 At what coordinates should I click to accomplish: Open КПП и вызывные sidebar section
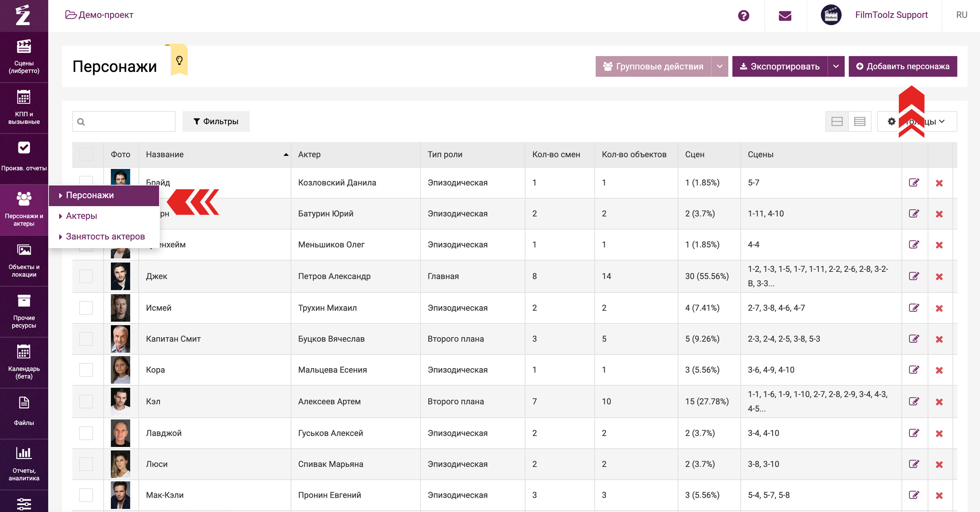pos(23,107)
